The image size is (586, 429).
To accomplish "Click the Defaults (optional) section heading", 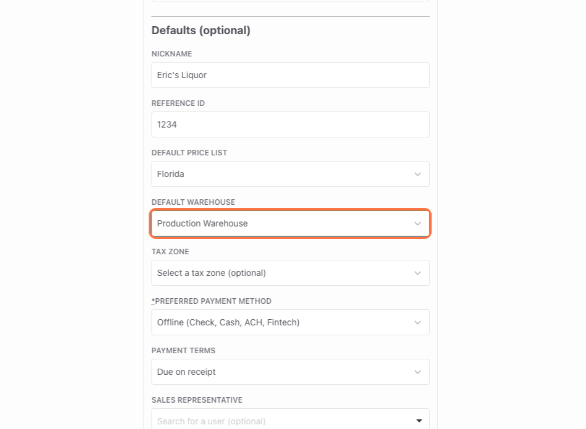I will (x=201, y=30).
